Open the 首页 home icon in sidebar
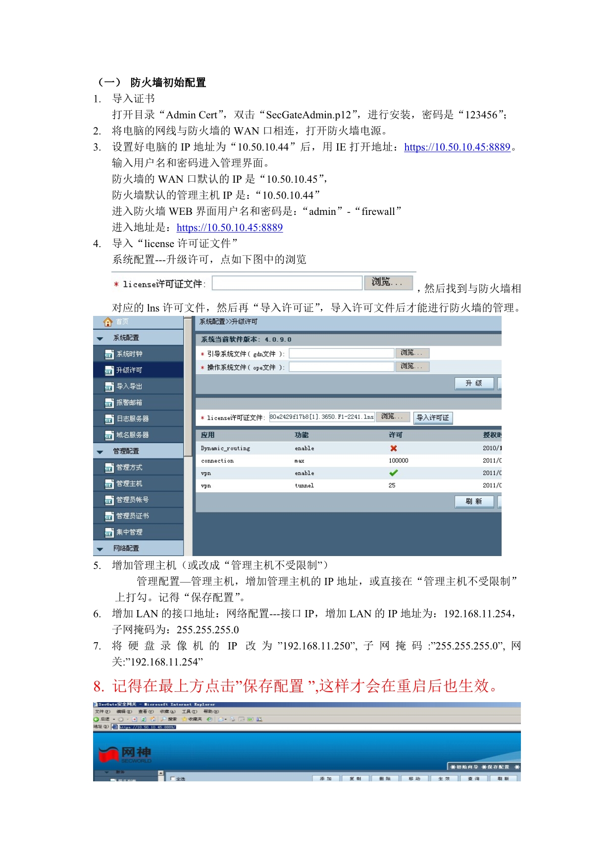 point(107,322)
